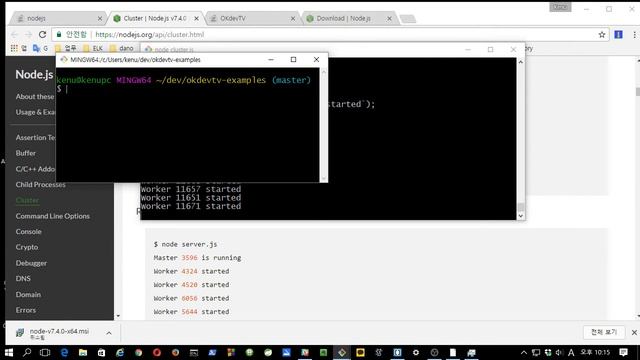Open the Windows Start menu

[9, 352]
